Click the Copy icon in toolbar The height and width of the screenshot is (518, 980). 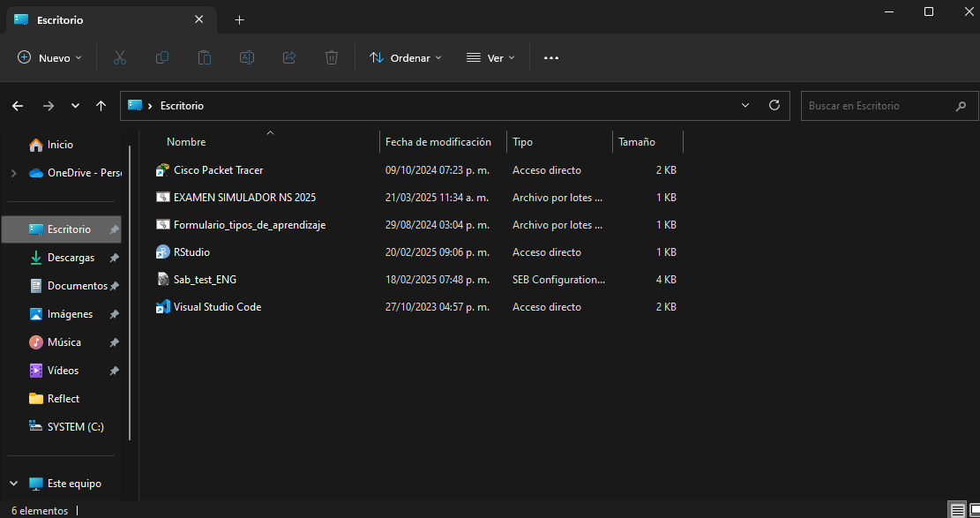pos(162,57)
